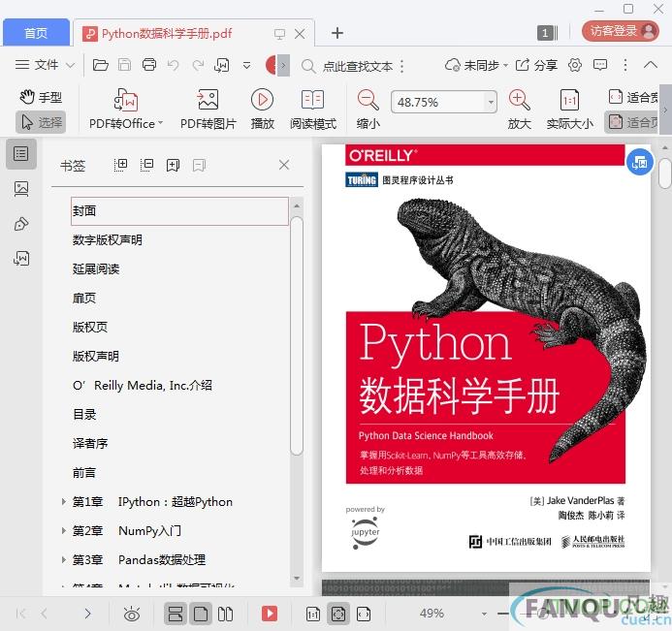
Task: Click the red play button in status bar
Action: [270, 614]
